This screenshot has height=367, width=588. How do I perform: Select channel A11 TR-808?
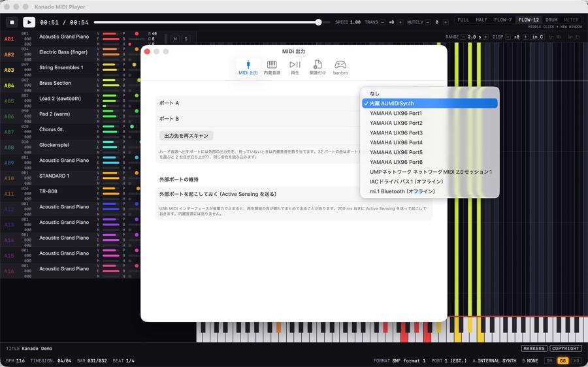(48, 191)
